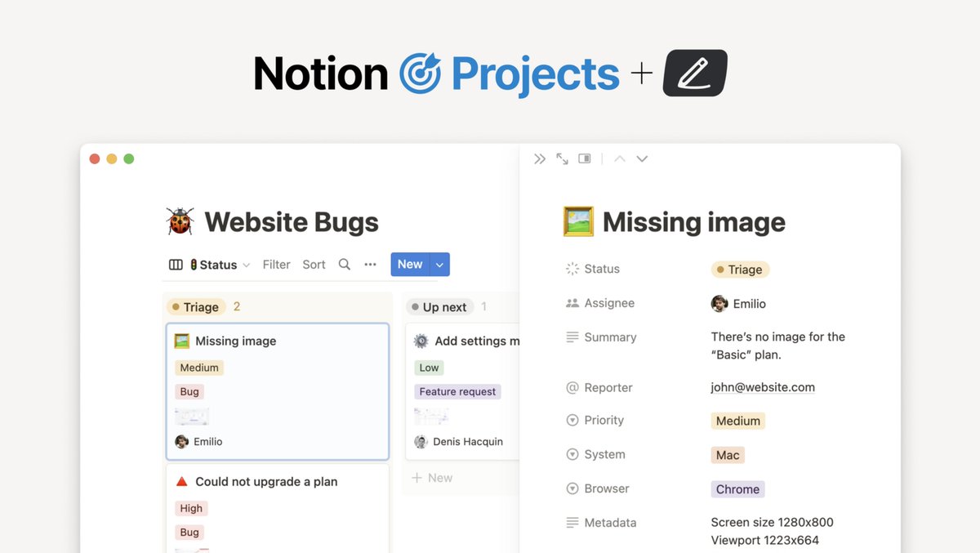980x553 pixels.
Task: Select the Medium priority tag on Missing image card
Action: click(x=198, y=368)
